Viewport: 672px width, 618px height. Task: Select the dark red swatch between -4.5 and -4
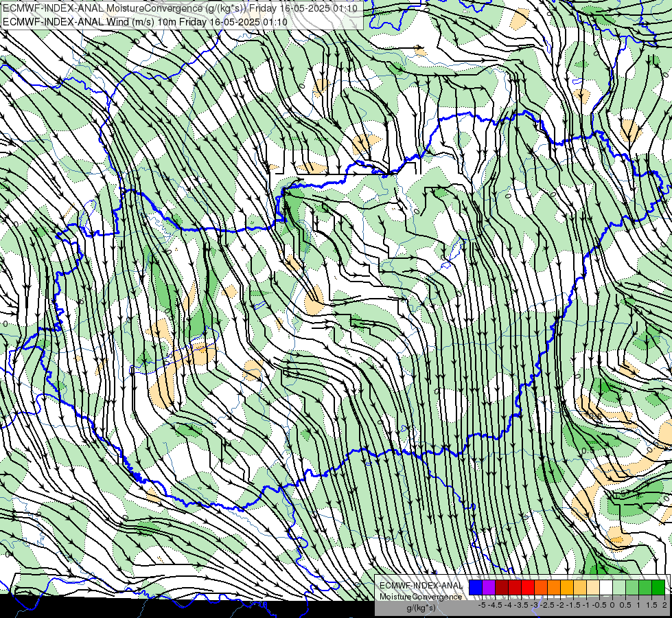point(502,588)
